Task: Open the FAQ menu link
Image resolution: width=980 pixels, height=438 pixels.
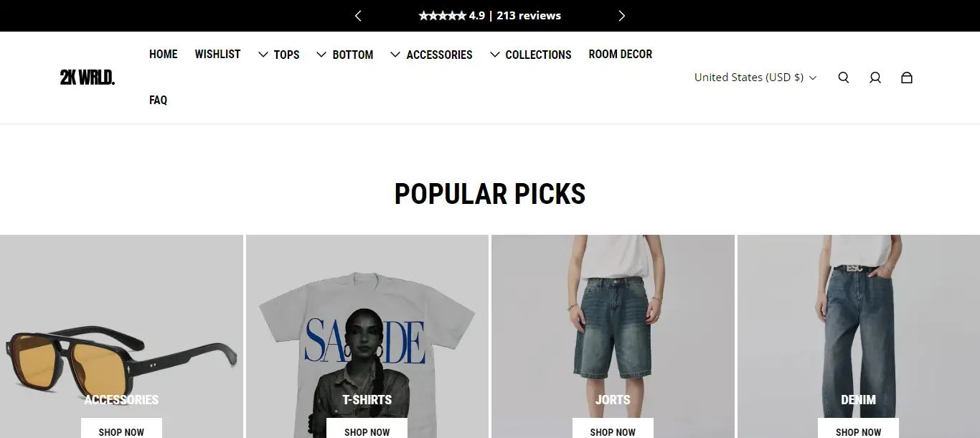Action: 158,101
